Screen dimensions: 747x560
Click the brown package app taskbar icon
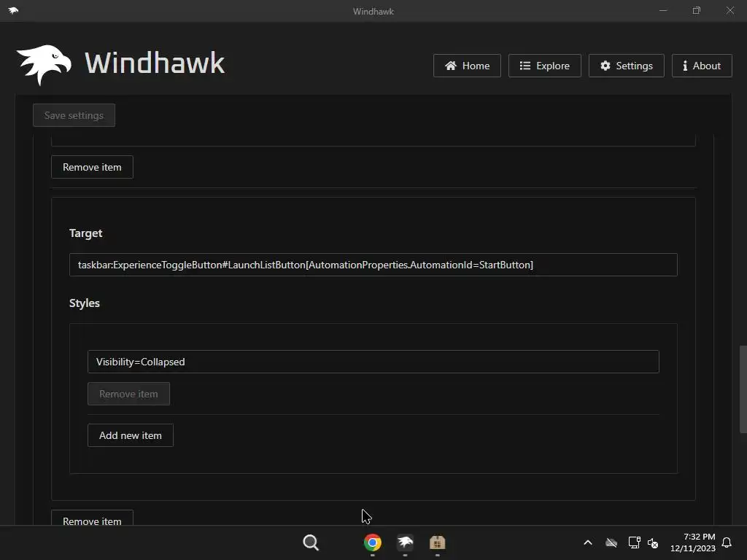point(438,542)
